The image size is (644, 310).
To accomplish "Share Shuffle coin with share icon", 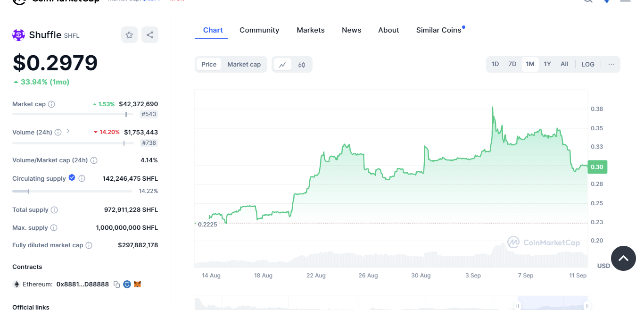I will pyautogui.click(x=150, y=35).
